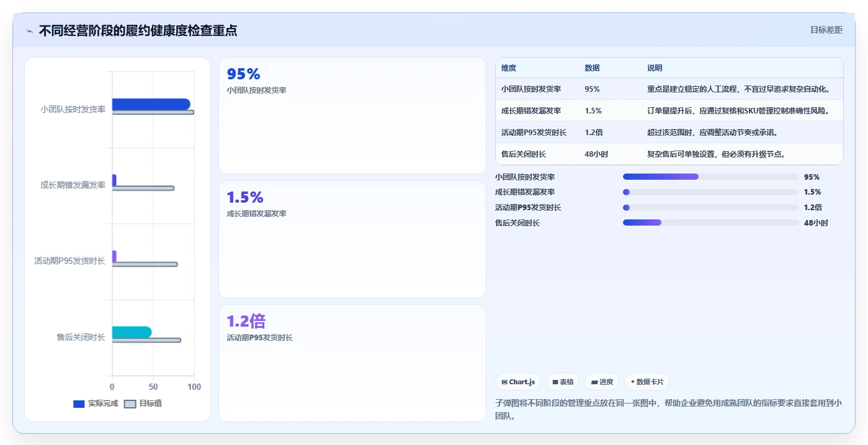Viewport: 868px width, 445px height.
Task: Click the gray target bar for 成长期错发漏发率
Action: click(x=143, y=188)
